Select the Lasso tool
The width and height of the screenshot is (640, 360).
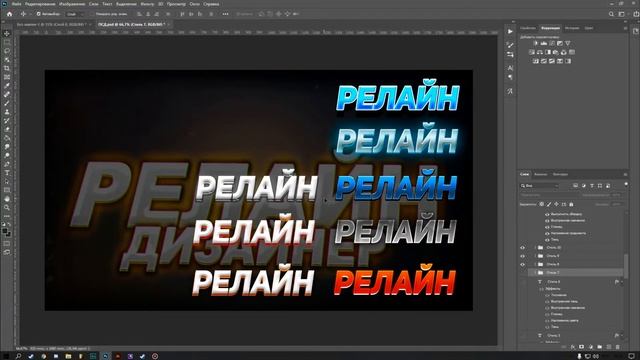coord(7,51)
